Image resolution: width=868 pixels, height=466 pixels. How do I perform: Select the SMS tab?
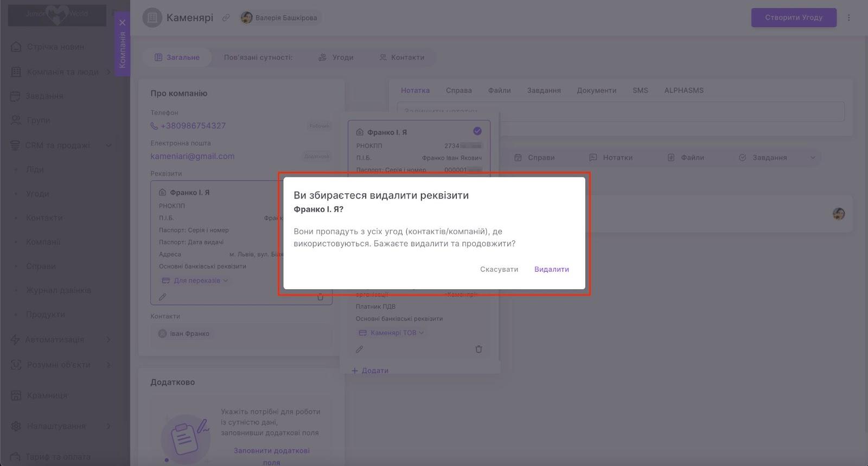click(640, 91)
